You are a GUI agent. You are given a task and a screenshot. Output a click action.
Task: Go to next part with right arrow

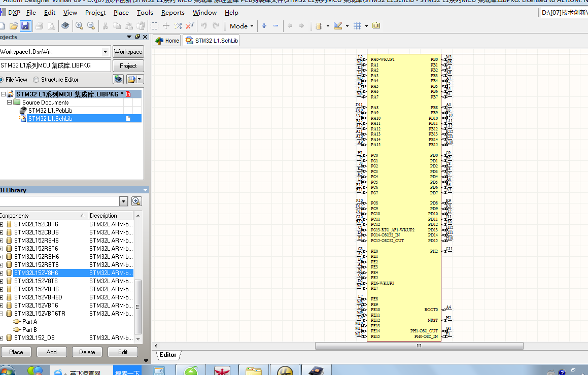[301, 26]
